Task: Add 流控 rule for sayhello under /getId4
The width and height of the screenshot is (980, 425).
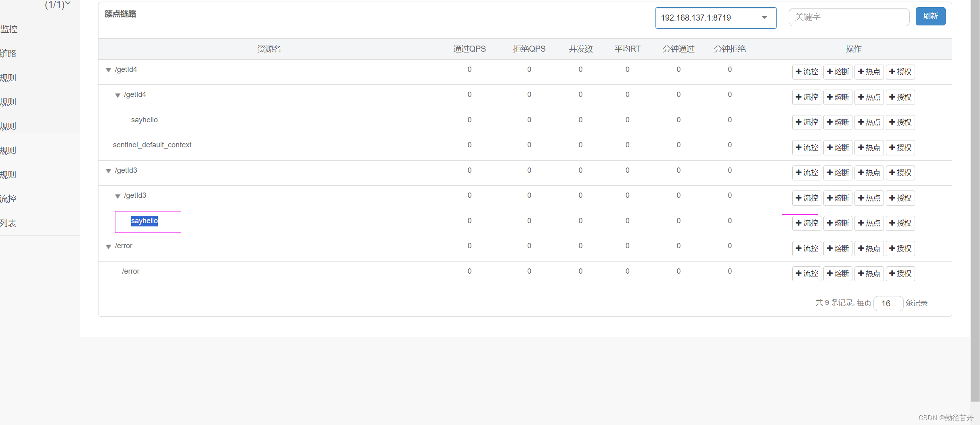Action: (x=806, y=122)
